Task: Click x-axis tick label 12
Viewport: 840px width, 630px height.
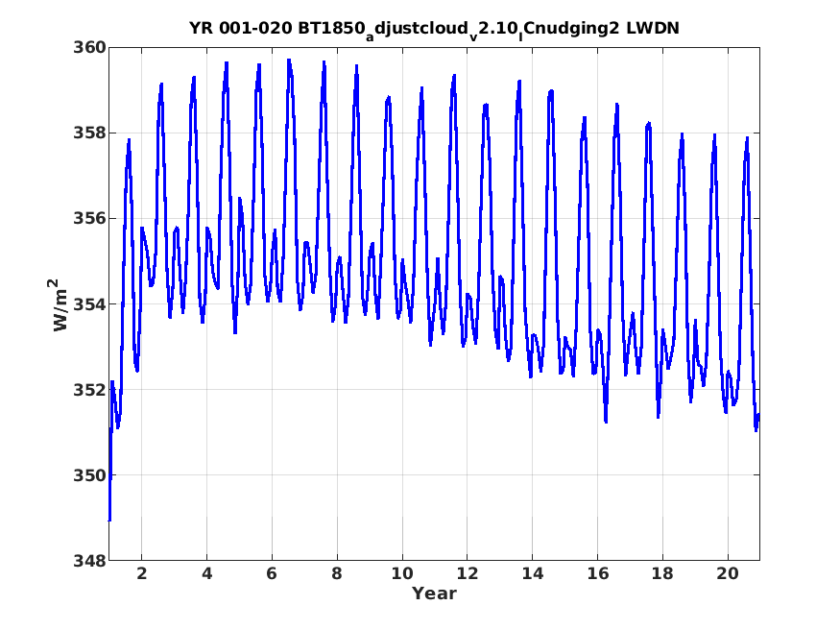Action: click(x=468, y=573)
